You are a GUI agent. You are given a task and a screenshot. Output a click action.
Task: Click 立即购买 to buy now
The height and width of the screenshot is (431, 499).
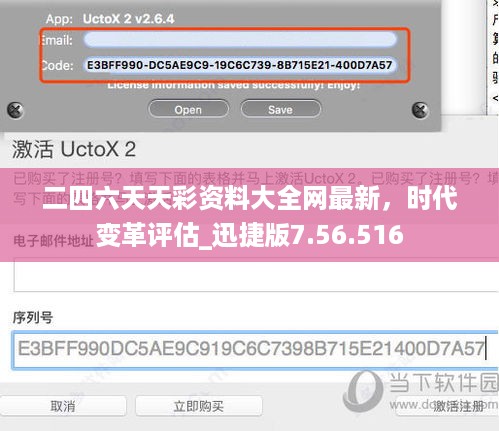tap(199, 406)
